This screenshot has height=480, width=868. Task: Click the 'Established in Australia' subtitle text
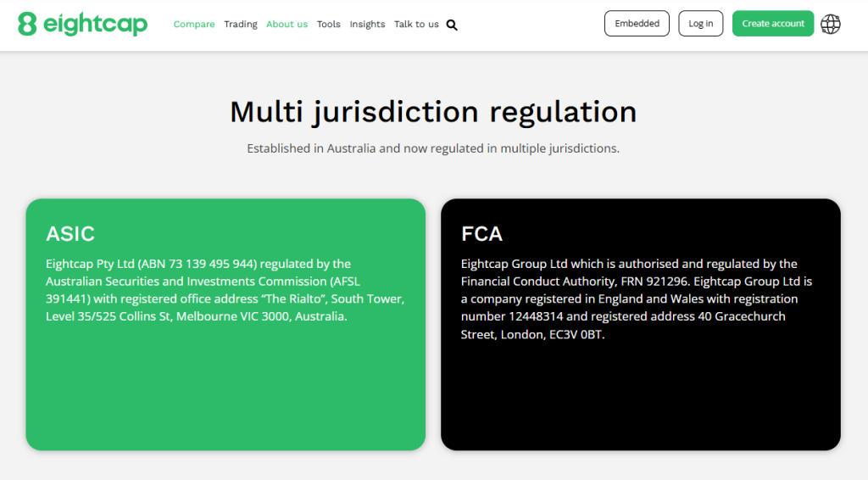(433, 148)
